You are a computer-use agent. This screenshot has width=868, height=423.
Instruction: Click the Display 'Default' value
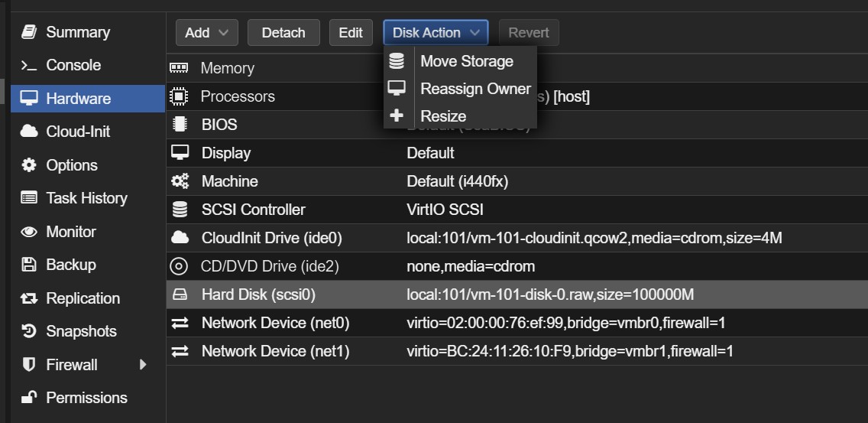(x=431, y=153)
